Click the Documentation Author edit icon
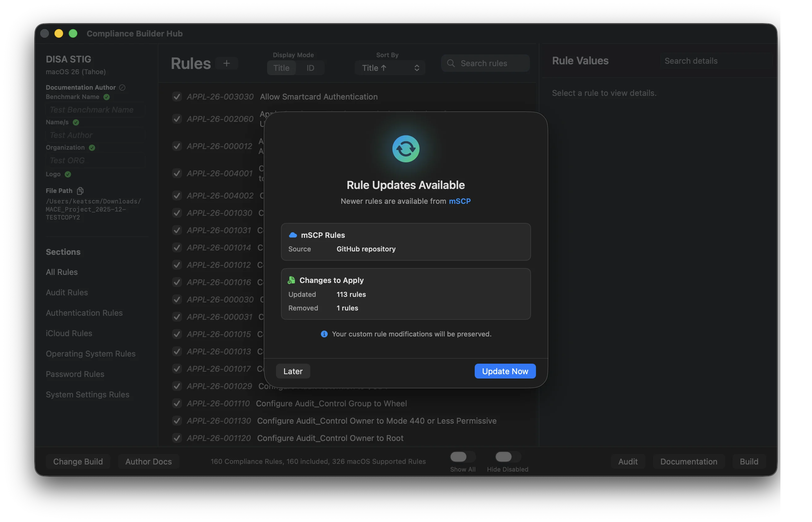 pos(122,88)
